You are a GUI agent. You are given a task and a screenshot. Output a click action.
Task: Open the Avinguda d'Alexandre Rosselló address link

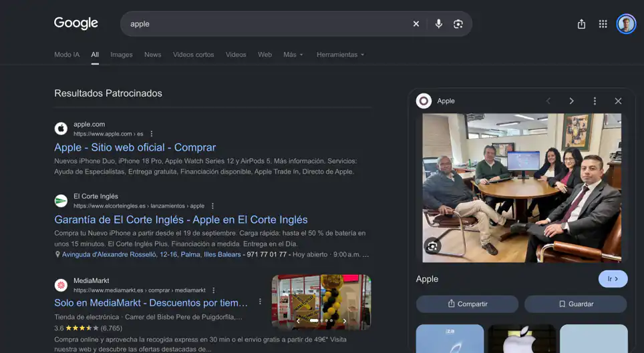pos(152,254)
